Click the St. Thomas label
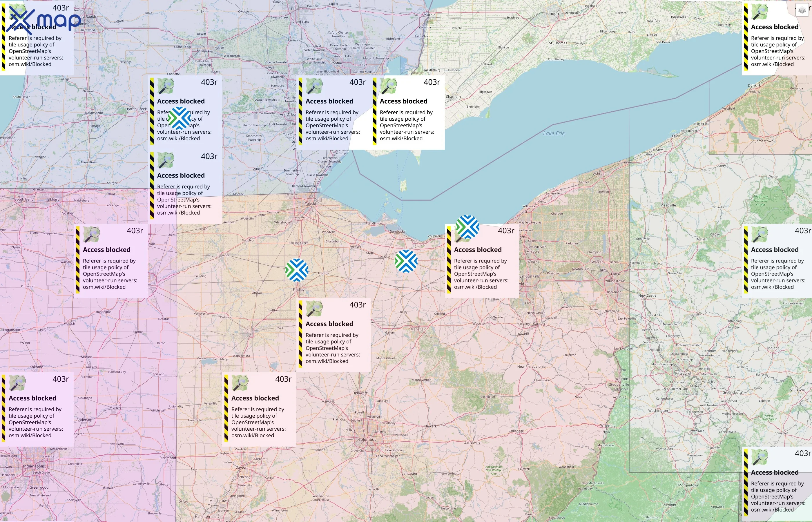Screen dimensions: 812x522 (x=558, y=43)
